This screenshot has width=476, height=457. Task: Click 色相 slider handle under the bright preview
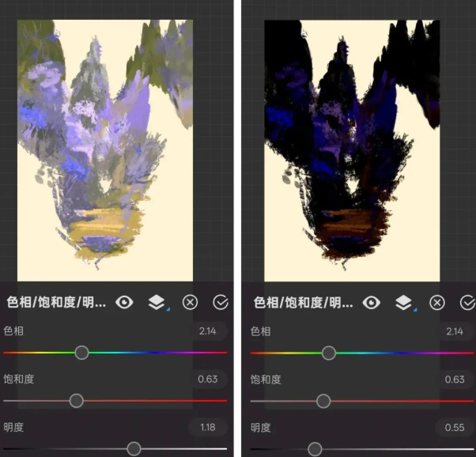[81, 353]
